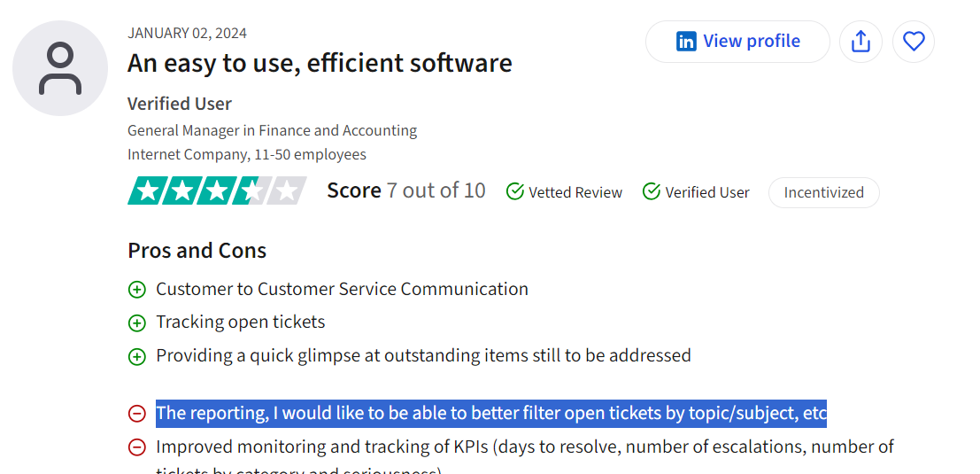The image size is (980, 474).
Task: Click minus icon beside the reporting con
Action: 137,414
